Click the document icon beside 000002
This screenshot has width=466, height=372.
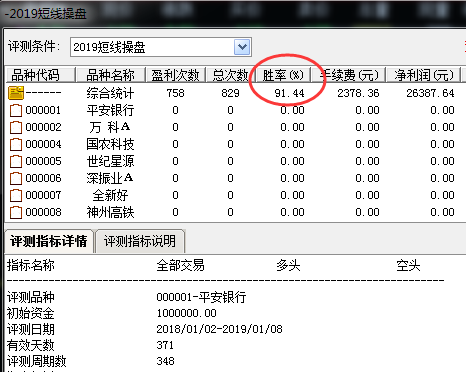(16, 127)
